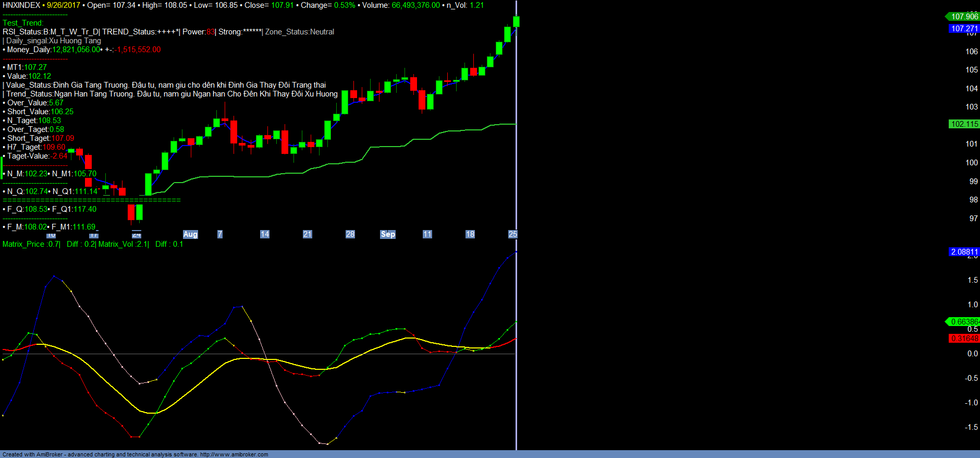The image size is (980, 458).
Task: Click the 28 date marker
Action: (350, 234)
